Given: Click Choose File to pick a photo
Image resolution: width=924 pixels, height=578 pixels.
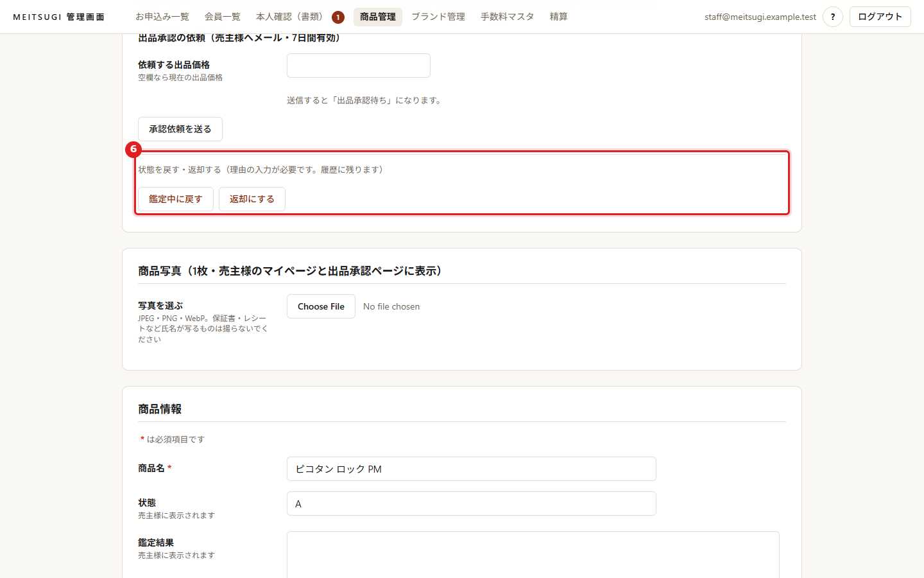Looking at the screenshot, I should (321, 306).
